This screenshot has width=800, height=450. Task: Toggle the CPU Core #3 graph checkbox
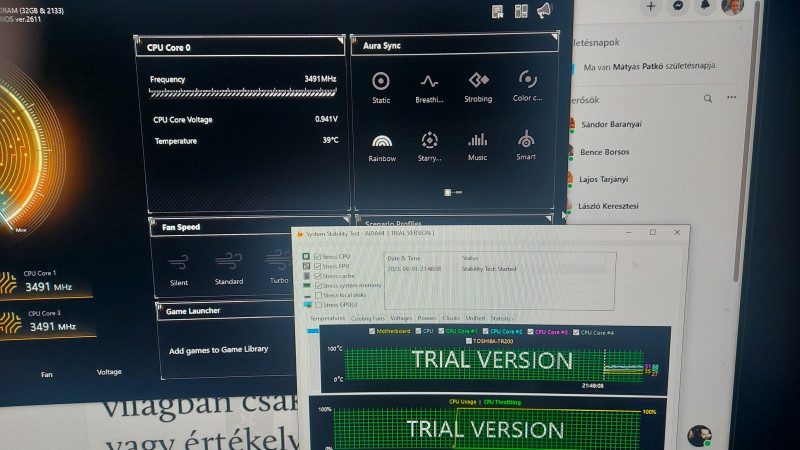(x=530, y=332)
